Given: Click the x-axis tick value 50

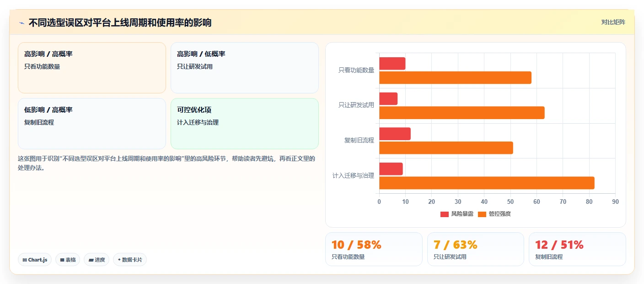Looking at the screenshot, I should coord(510,202).
